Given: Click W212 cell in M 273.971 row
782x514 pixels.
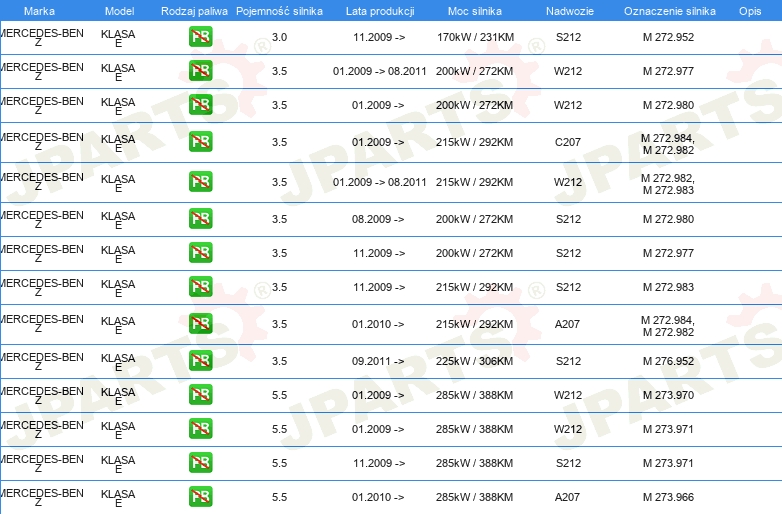Looking at the screenshot, I should [x=568, y=429].
